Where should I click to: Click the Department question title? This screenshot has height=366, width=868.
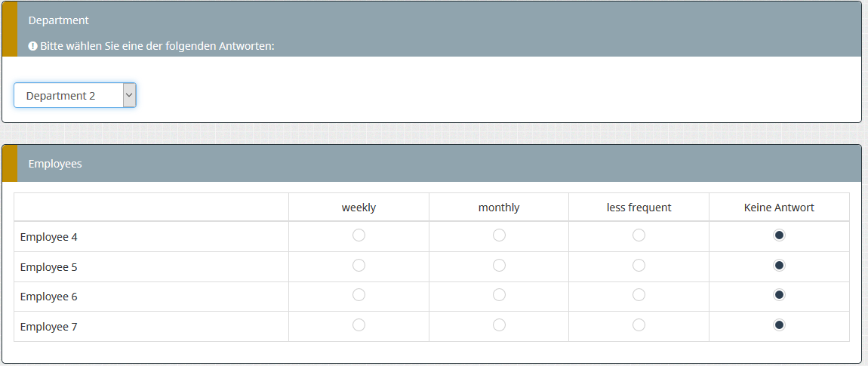coord(58,20)
